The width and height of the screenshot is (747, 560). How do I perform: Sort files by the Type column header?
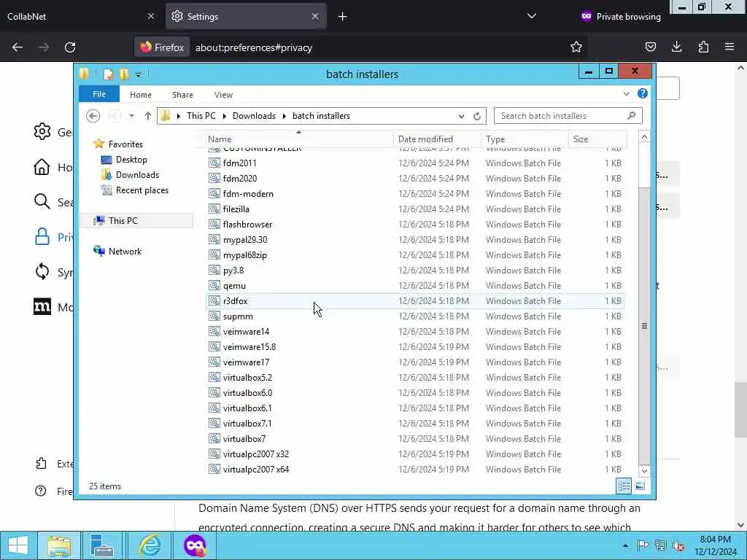pos(525,139)
